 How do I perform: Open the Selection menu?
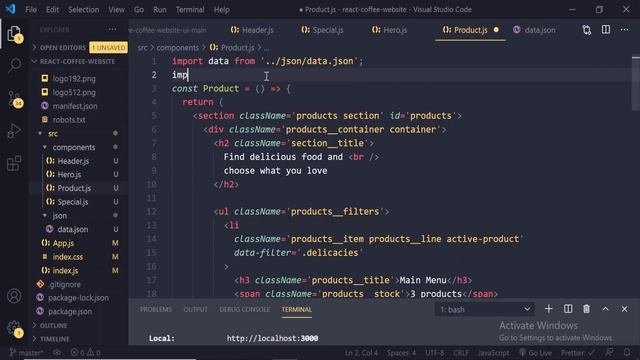click(x=83, y=9)
